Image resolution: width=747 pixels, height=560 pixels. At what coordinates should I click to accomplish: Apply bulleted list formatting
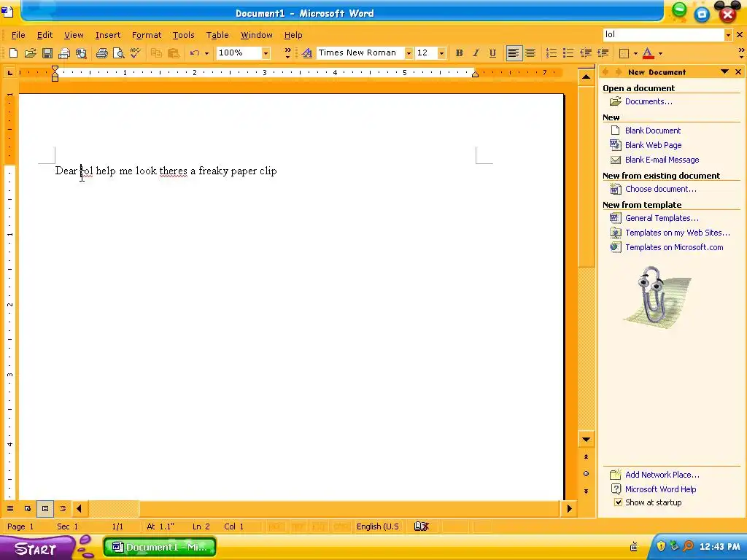point(568,52)
